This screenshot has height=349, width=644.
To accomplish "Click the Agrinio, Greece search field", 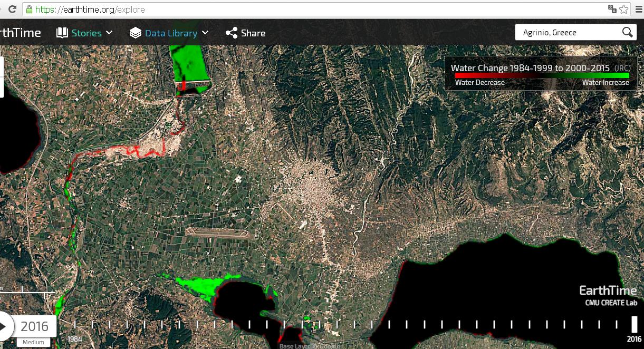I will [x=567, y=32].
